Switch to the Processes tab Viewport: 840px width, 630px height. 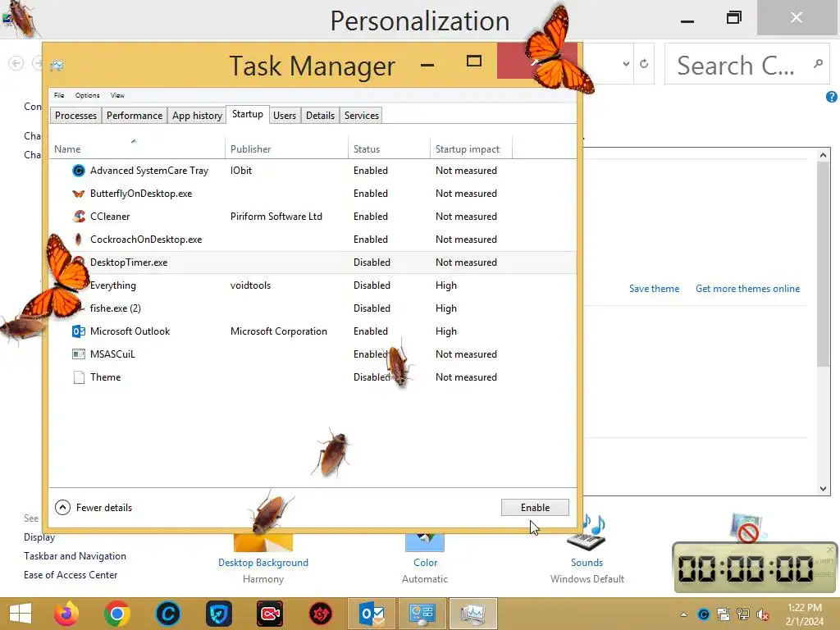point(75,115)
